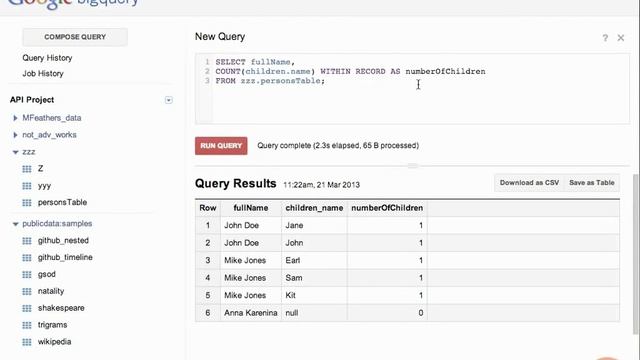The image size is (640, 360).
Task: Click the Row column header
Action: coord(208,208)
